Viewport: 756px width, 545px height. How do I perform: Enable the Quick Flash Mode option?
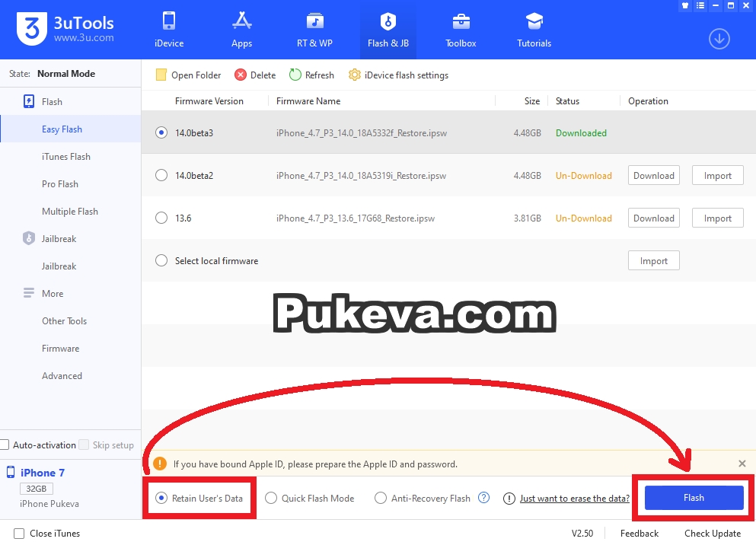[x=271, y=498]
